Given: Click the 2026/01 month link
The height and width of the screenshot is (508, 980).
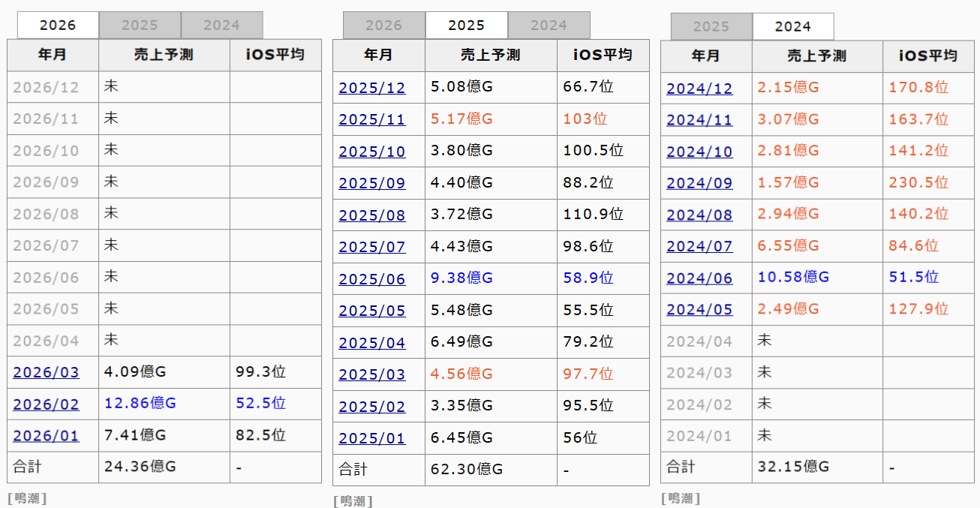Looking at the screenshot, I should (x=46, y=436).
